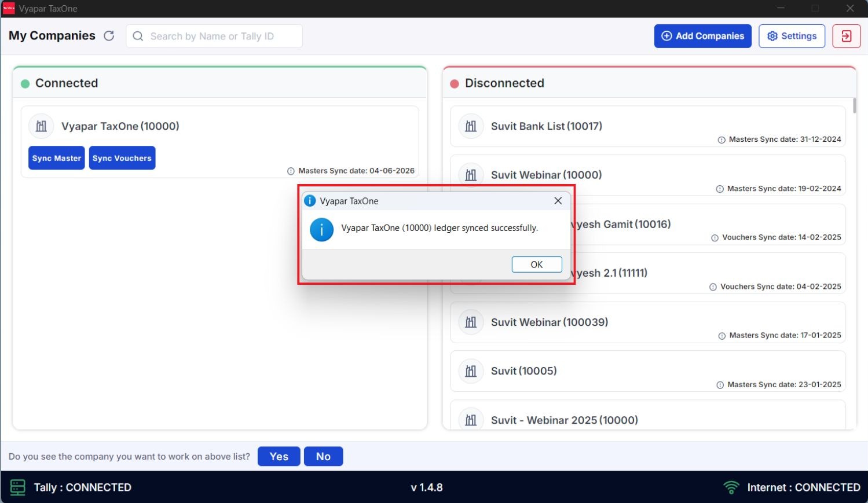Click the Sync Vouchers button
The width and height of the screenshot is (868, 503).
pyautogui.click(x=122, y=158)
